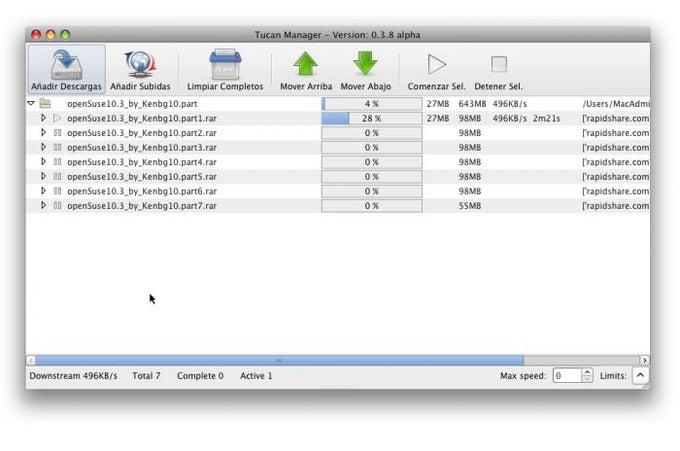Viewport: 680px width, 451px height.
Task: Click the rapidshare.com host of part5.rar
Action: pos(616,177)
